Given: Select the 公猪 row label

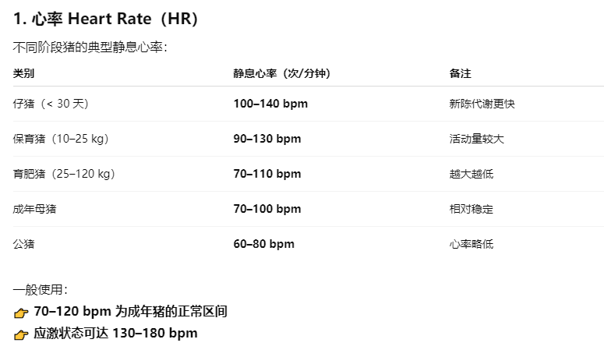Looking at the screenshot, I should pyautogui.click(x=23, y=244).
